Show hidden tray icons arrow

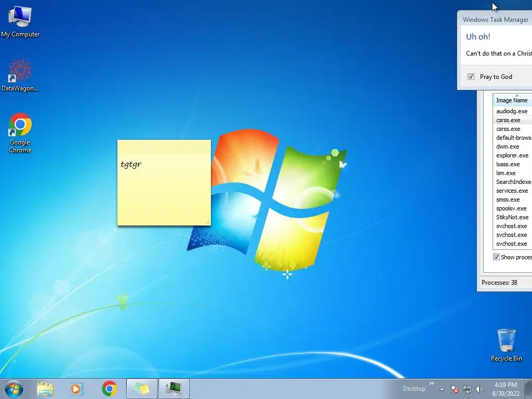pos(442,389)
